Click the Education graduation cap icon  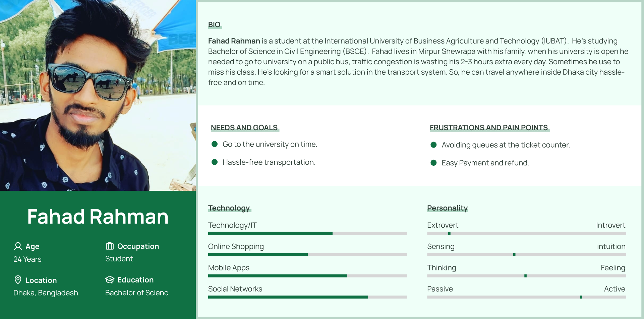click(x=110, y=280)
